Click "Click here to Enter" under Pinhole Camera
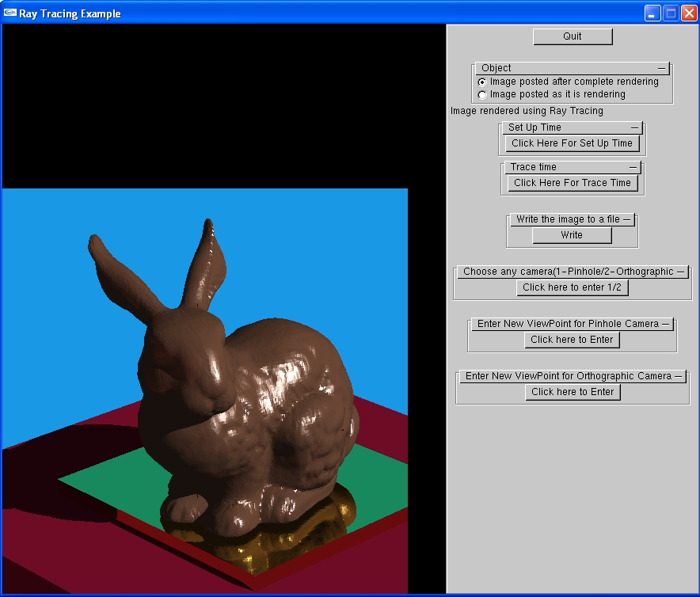The image size is (700, 597). 572,340
